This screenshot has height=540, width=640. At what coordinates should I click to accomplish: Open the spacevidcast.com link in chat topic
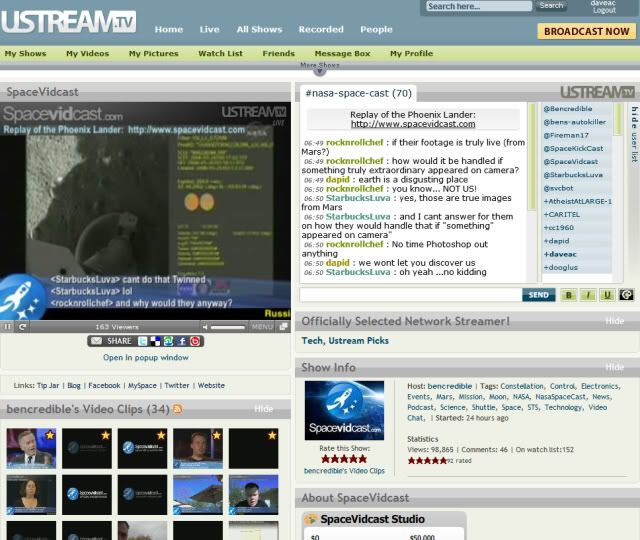coord(413,124)
